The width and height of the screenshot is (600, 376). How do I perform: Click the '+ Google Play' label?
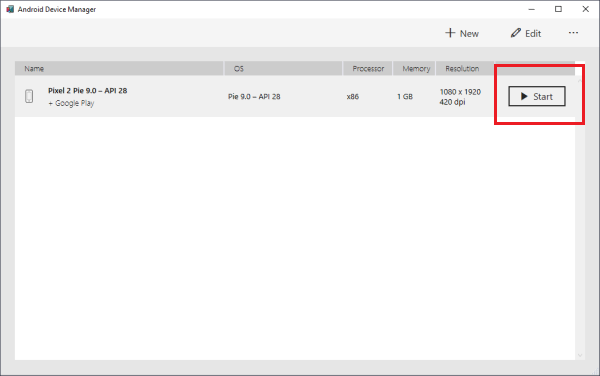point(71,103)
